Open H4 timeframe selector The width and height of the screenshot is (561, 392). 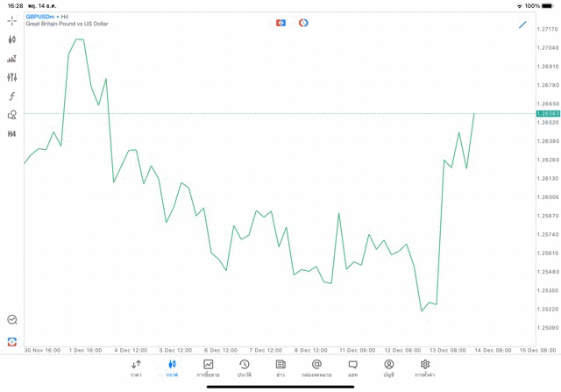[12, 134]
